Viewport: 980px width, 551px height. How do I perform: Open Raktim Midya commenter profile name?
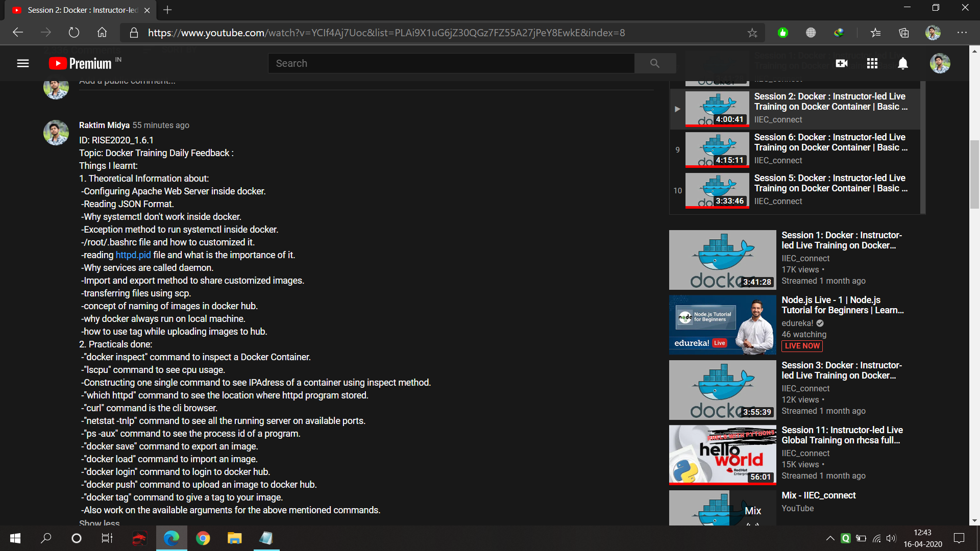pos(104,126)
